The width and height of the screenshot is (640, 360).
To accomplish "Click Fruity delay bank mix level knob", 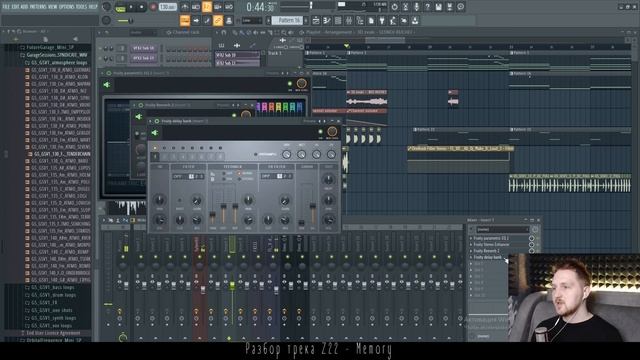I will (x=332, y=131).
